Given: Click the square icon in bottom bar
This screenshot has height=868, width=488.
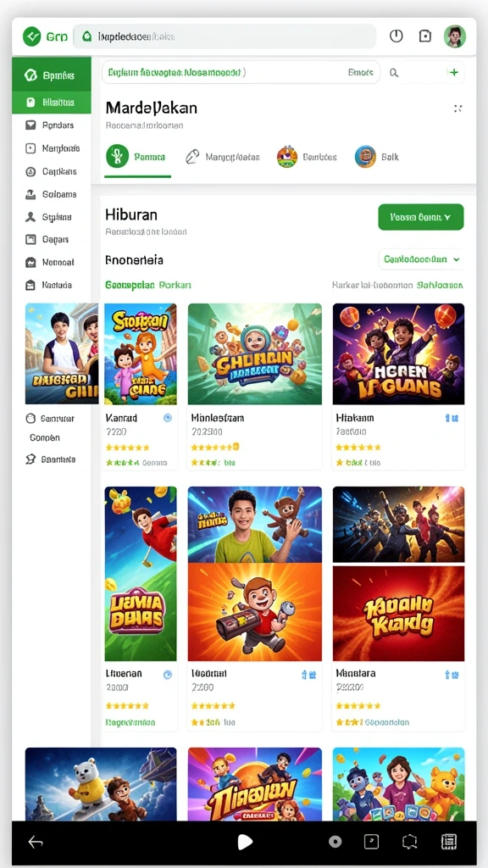Looking at the screenshot, I should 371,842.
